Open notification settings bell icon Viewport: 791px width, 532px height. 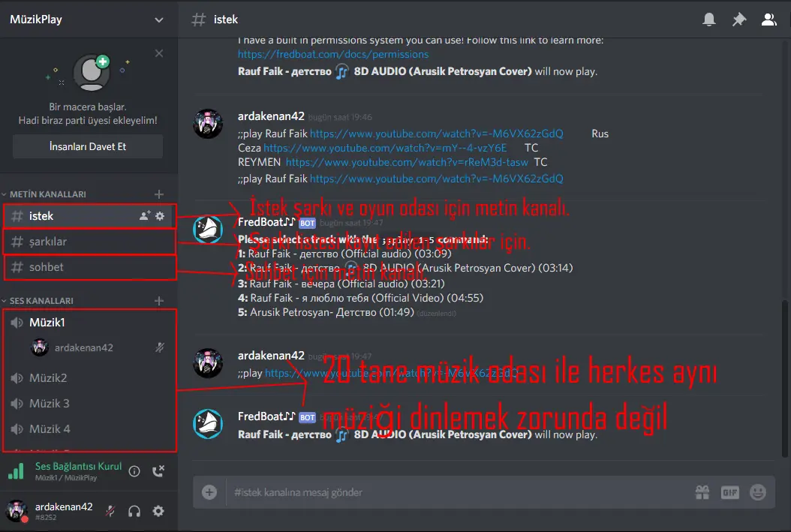tap(708, 20)
